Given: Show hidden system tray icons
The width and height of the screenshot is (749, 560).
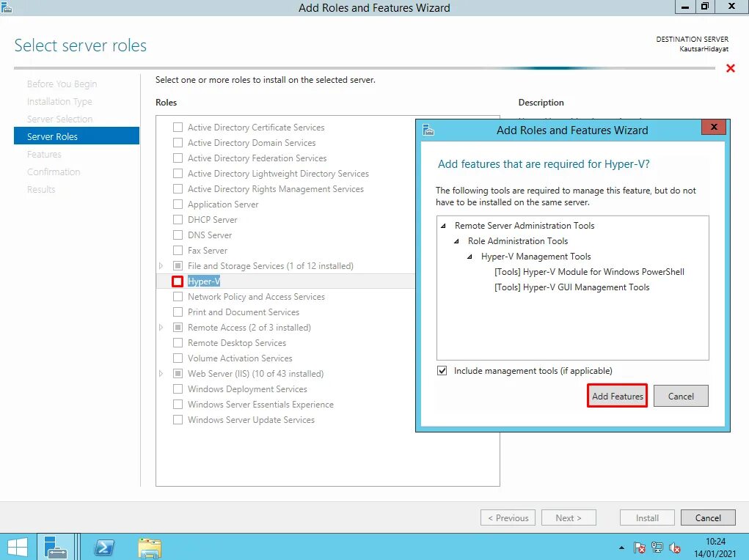Looking at the screenshot, I should pos(621,548).
